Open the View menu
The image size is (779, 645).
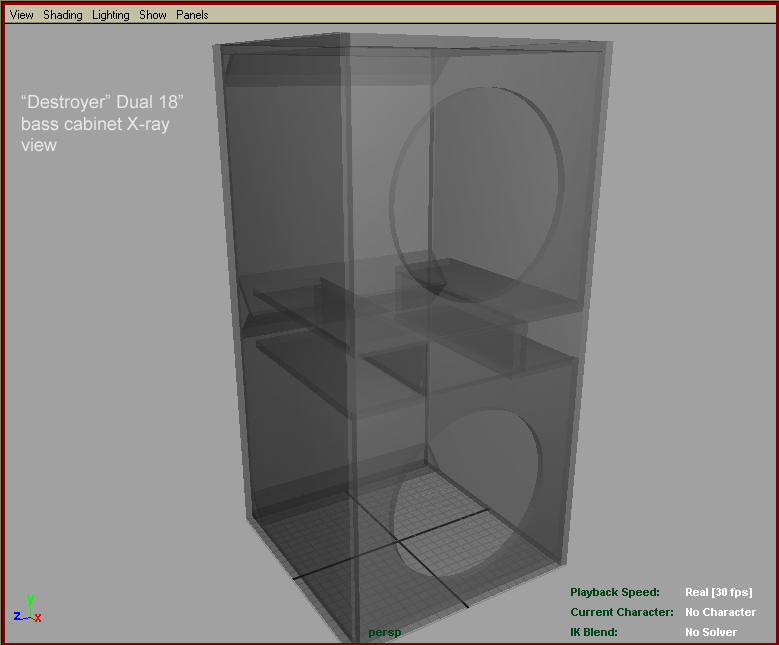tap(21, 15)
